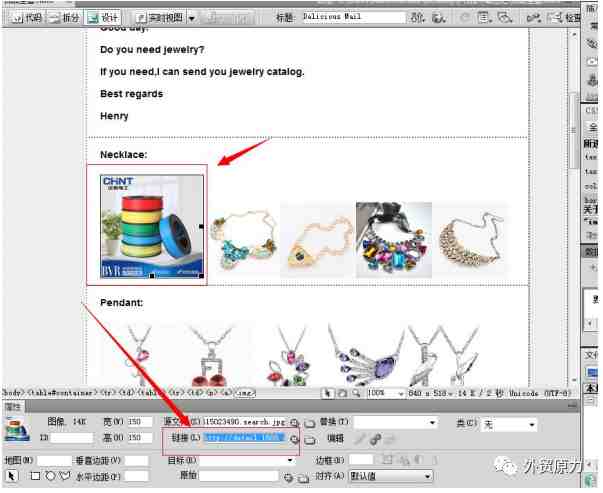The height and width of the screenshot is (493, 603).
Task: Click the edit image pencil icon
Action: click(x=360, y=439)
